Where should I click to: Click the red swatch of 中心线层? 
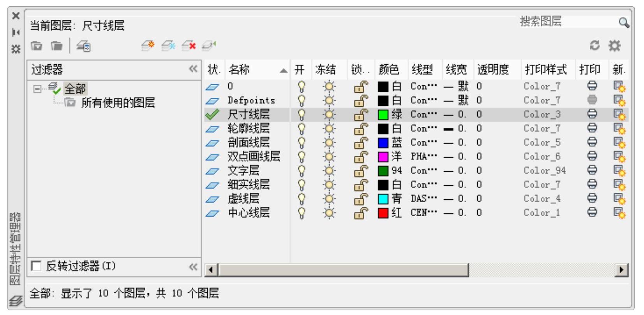383,213
